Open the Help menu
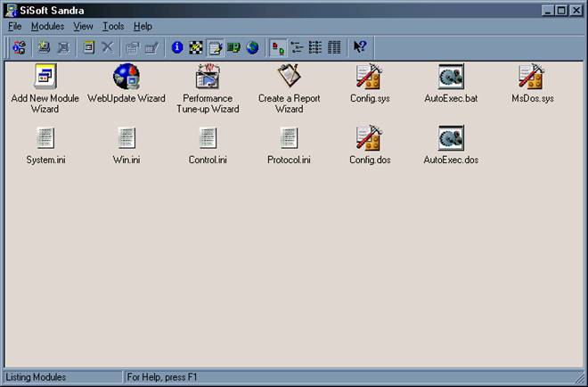Viewport: 588px width, 387px height. point(143,26)
